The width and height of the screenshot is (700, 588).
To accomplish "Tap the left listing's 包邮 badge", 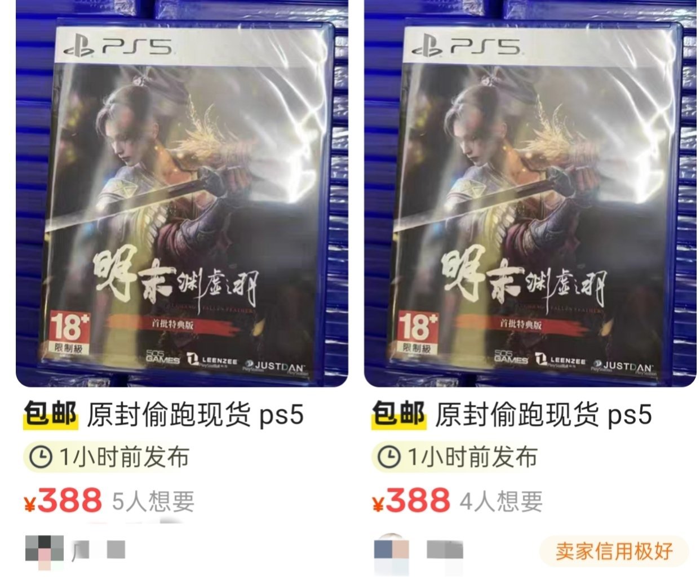I will tap(50, 415).
